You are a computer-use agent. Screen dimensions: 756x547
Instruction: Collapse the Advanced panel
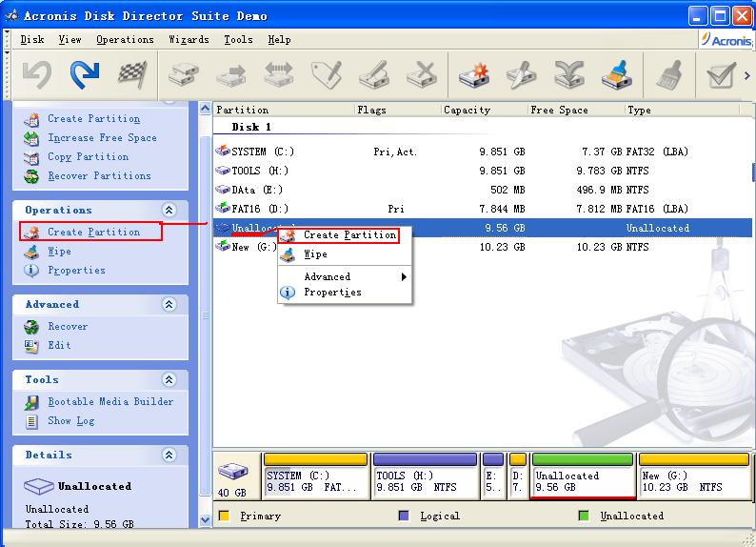(169, 304)
